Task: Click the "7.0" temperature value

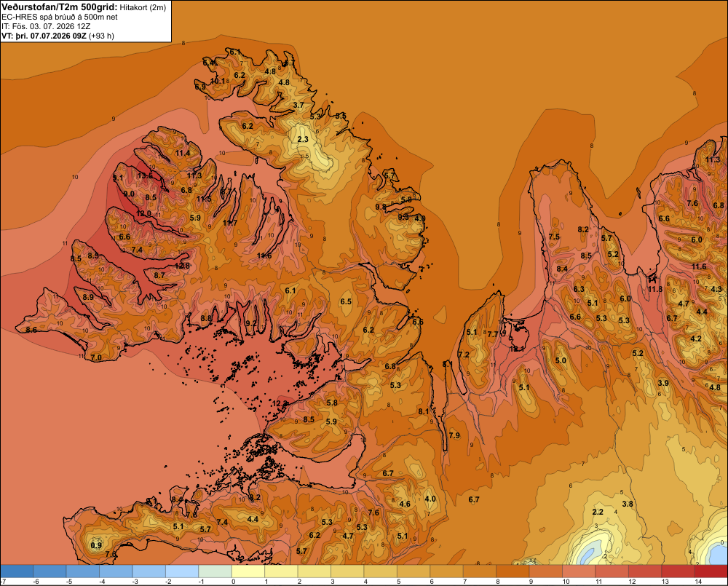Action: (x=96, y=357)
